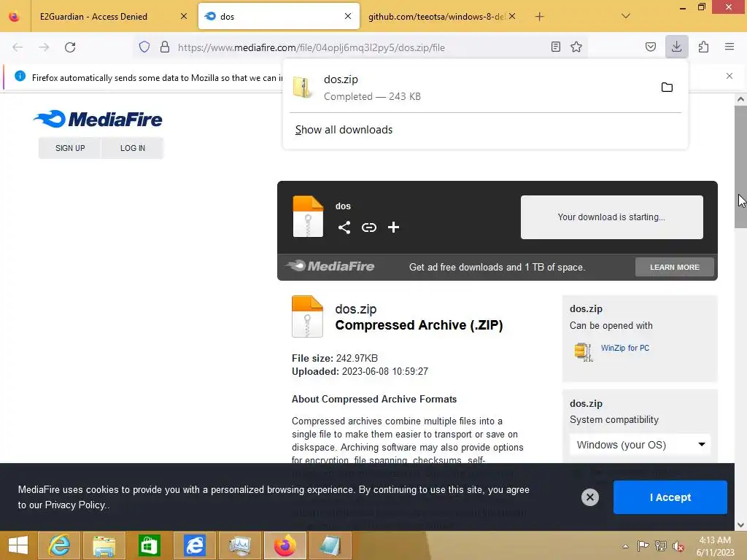Click the file size value 242.97KB

(x=357, y=358)
